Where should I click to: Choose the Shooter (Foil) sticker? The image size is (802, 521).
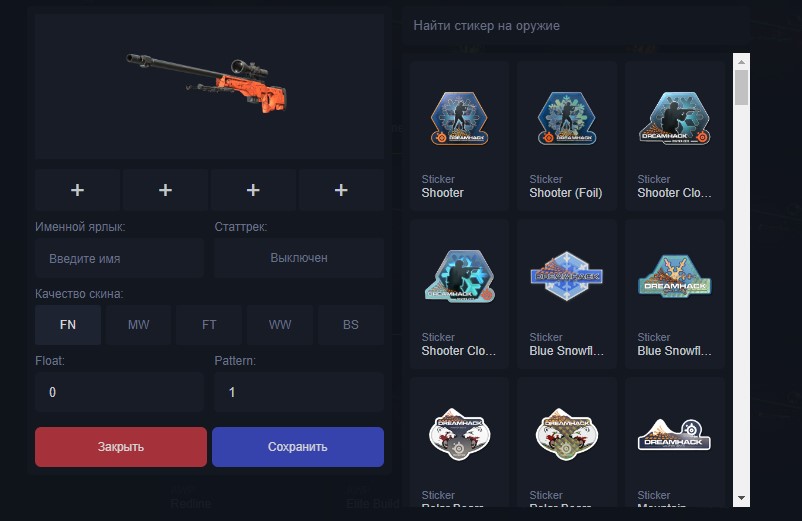pos(567,135)
